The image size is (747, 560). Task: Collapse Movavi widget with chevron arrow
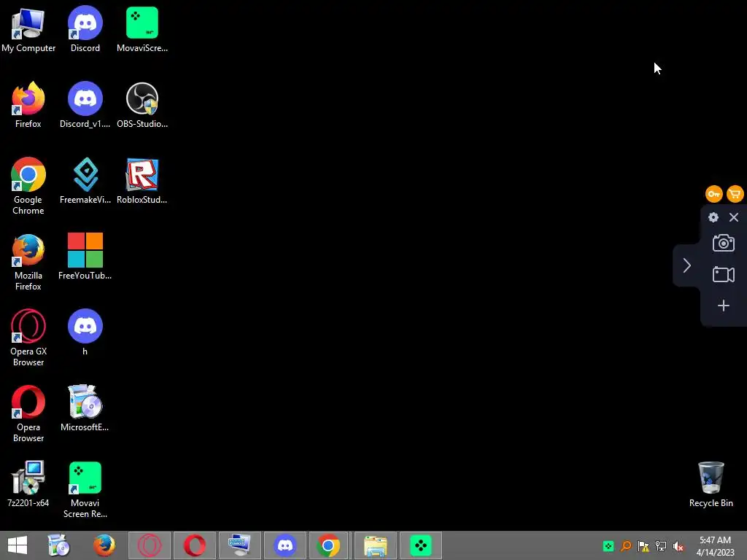point(686,265)
